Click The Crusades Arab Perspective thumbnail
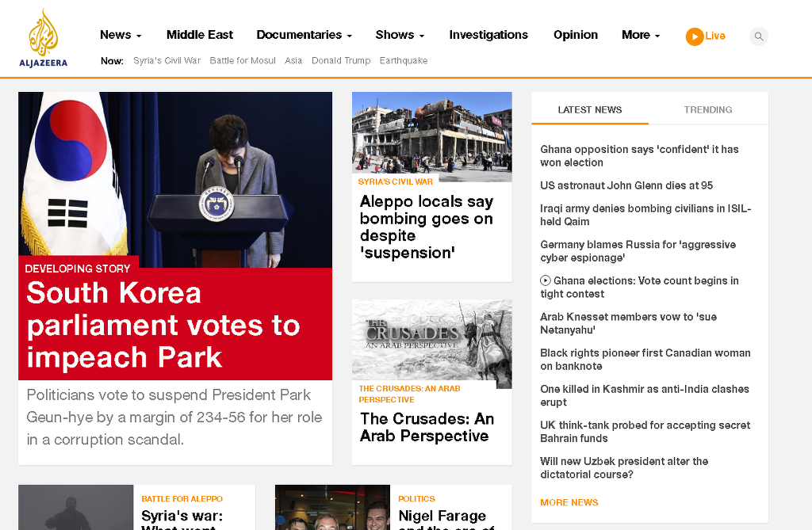Screen dimensions: 812x530 click(x=432, y=344)
